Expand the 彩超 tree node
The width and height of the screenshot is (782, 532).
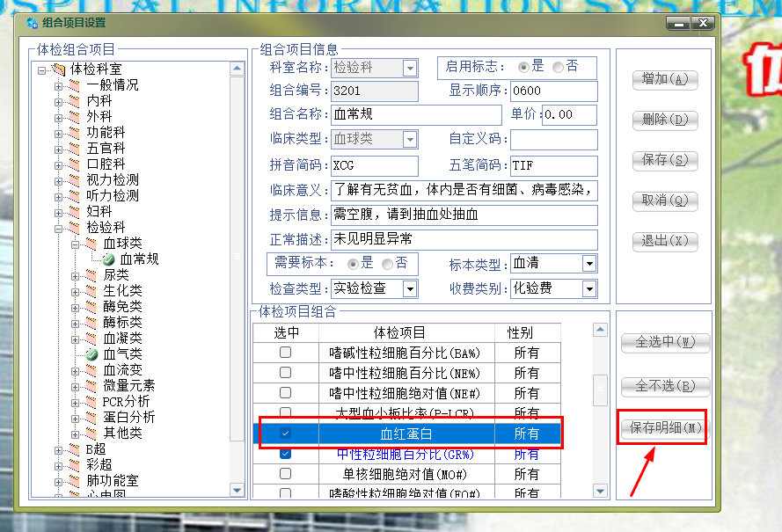[58, 467]
